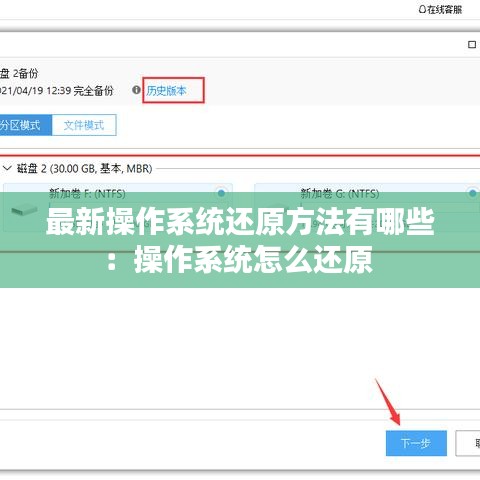Image resolution: width=480 pixels, height=480 pixels.
Task: Collapse the 磁盘 2 section chevron
Action: click(x=7, y=168)
